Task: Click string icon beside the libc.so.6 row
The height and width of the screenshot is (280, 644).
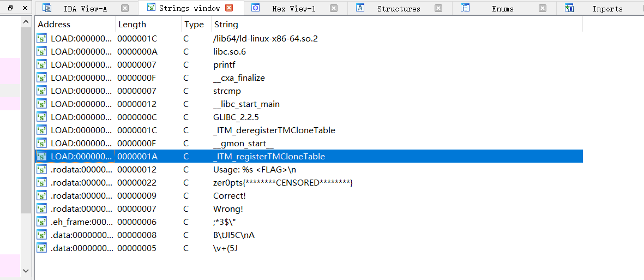Action: pyautogui.click(x=42, y=52)
